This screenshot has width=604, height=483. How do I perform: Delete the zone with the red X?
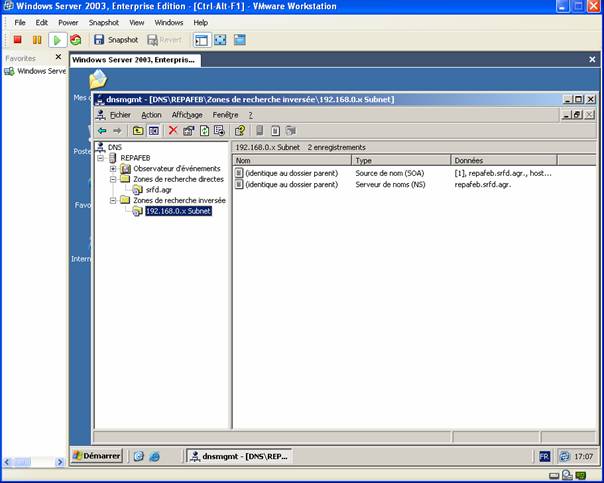point(173,131)
